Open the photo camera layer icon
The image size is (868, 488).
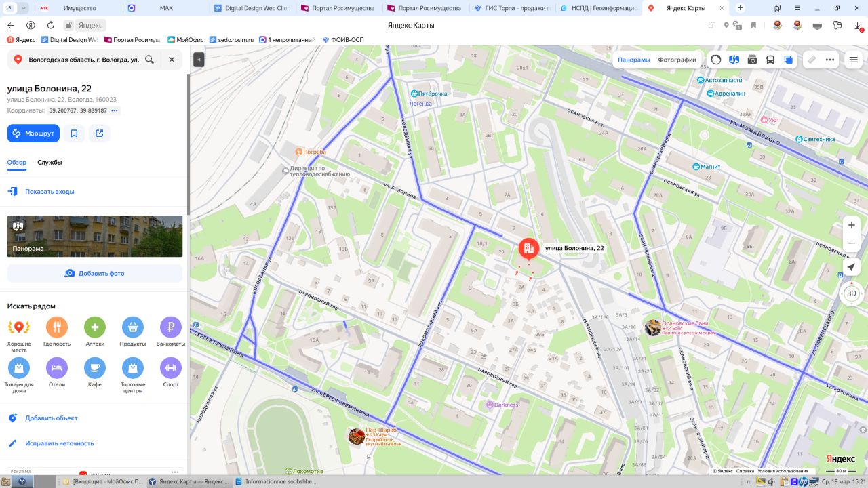(x=752, y=60)
